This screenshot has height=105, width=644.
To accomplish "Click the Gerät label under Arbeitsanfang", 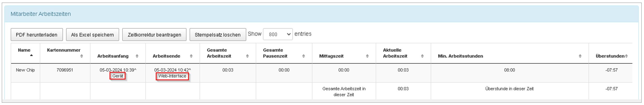I will click(118, 76).
